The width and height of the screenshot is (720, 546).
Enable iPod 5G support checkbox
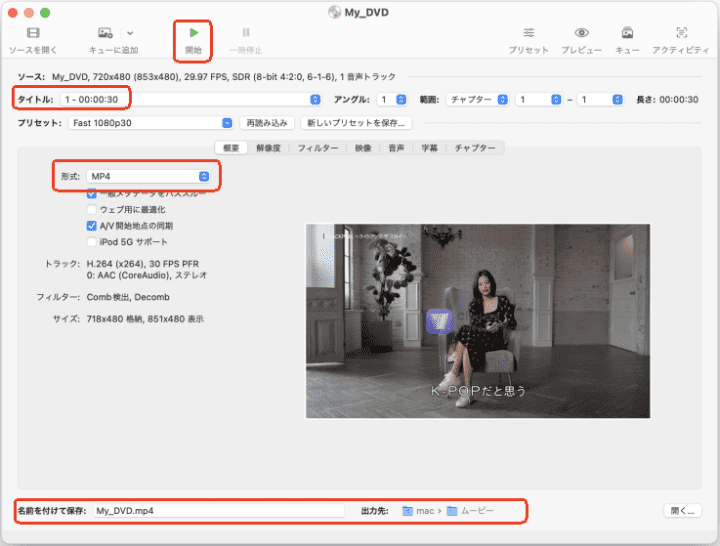92,242
